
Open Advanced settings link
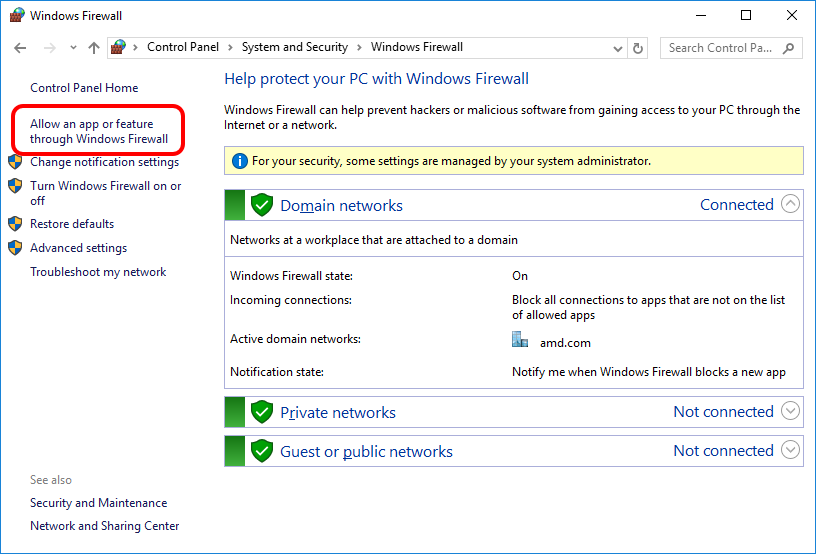click(78, 248)
